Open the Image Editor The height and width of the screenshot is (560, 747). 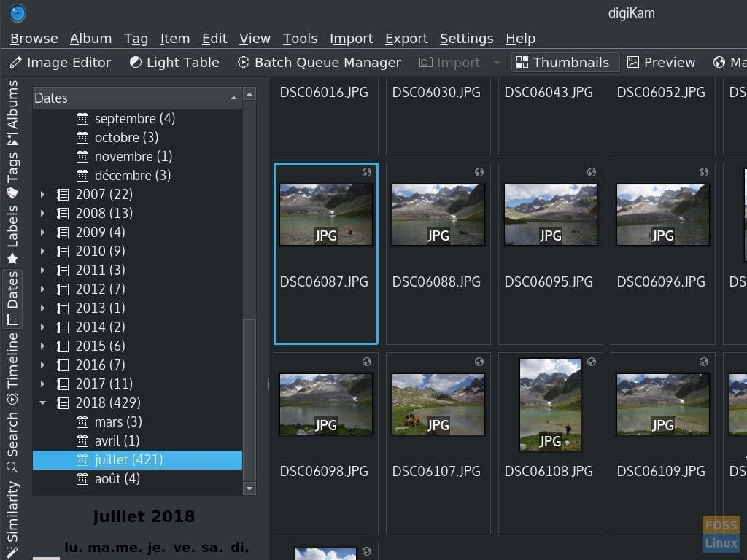click(x=61, y=63)
